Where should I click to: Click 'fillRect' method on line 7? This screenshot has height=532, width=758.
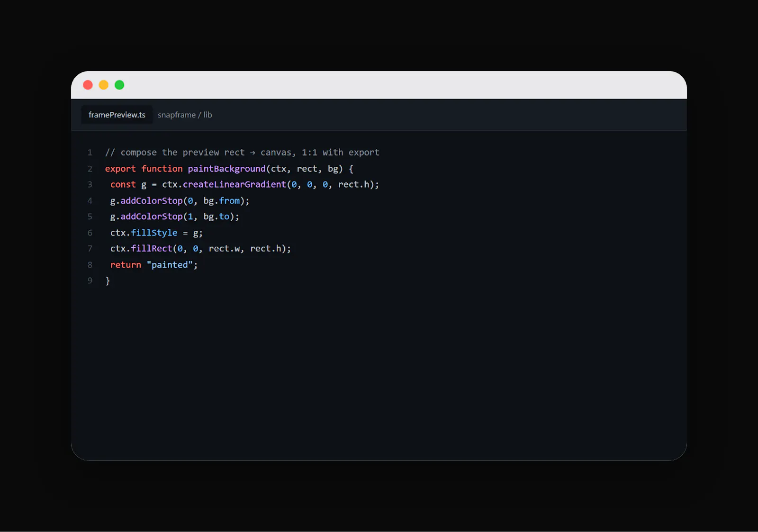pos(152,249)
